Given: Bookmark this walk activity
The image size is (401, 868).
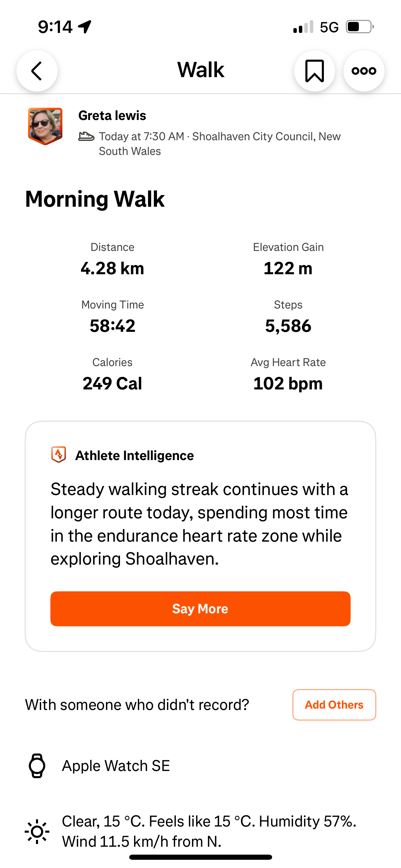Looking at the screenshot, I should click(x=314, y=71).
